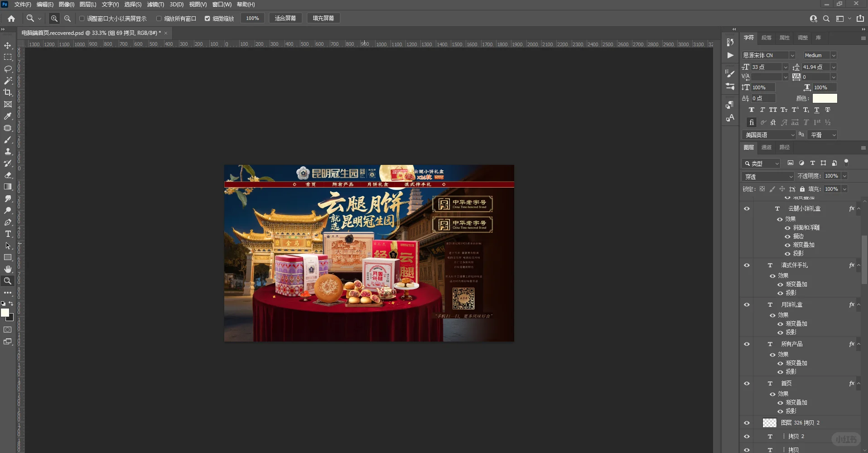Switch to the 通道 tab

767,147
